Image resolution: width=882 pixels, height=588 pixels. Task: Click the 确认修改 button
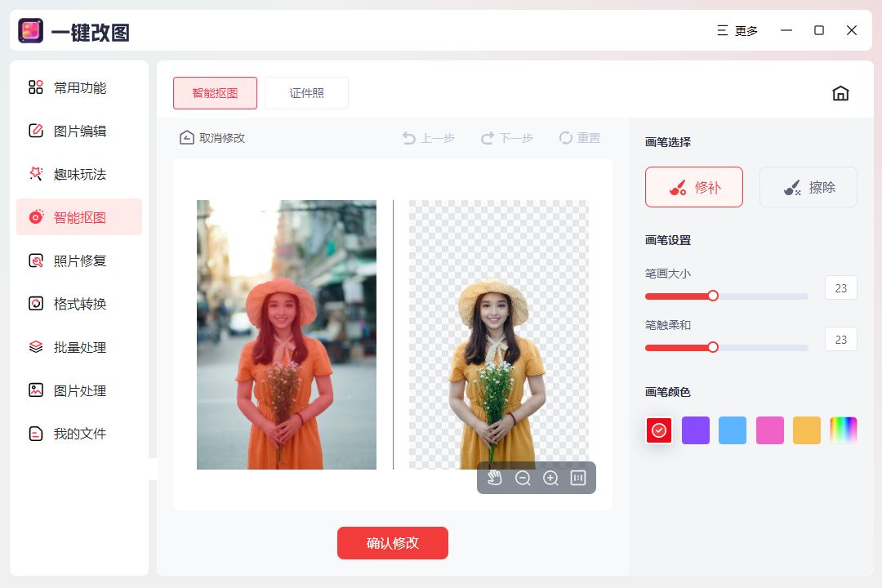pyautogui.click(x=393, y=543)
